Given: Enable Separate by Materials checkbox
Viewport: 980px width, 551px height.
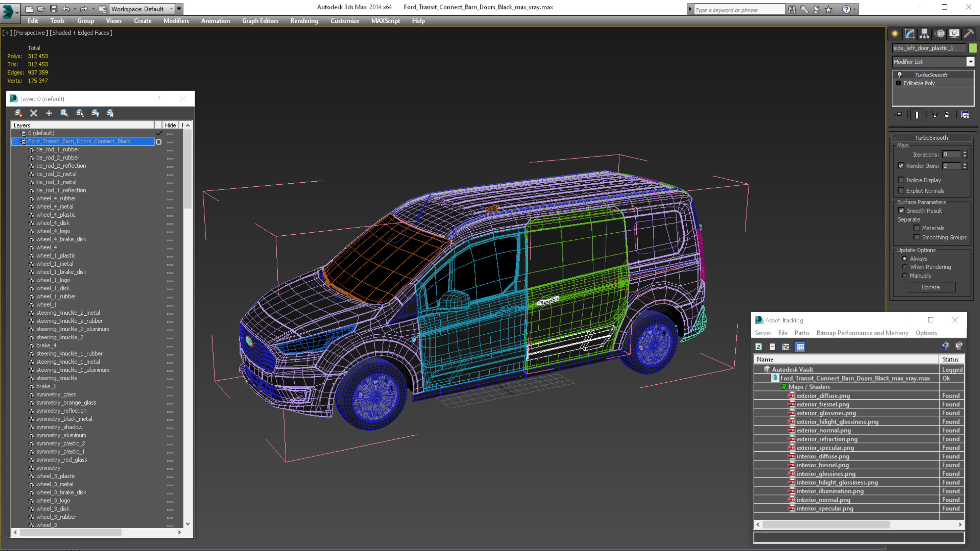Looking at the screenshot, I should coord(917,228).
